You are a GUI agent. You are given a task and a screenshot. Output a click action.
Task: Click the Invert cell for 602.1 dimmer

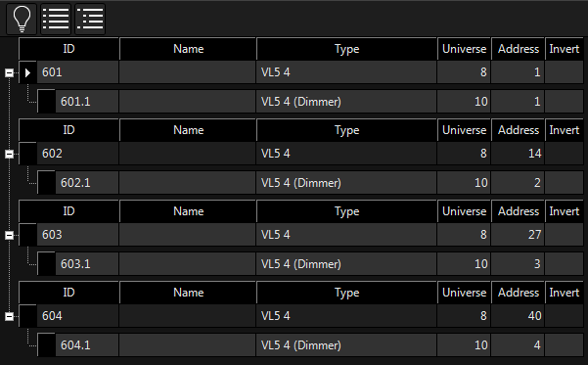click(564, 183)
